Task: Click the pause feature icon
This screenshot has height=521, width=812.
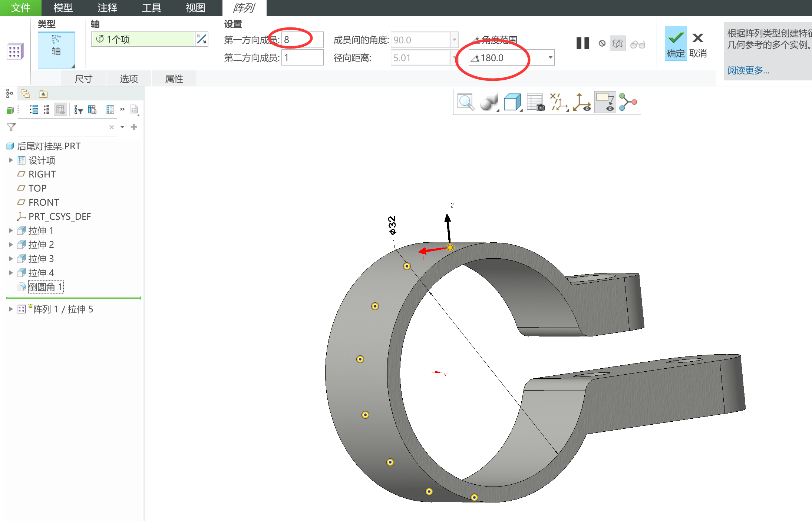Action: point(582,43)
